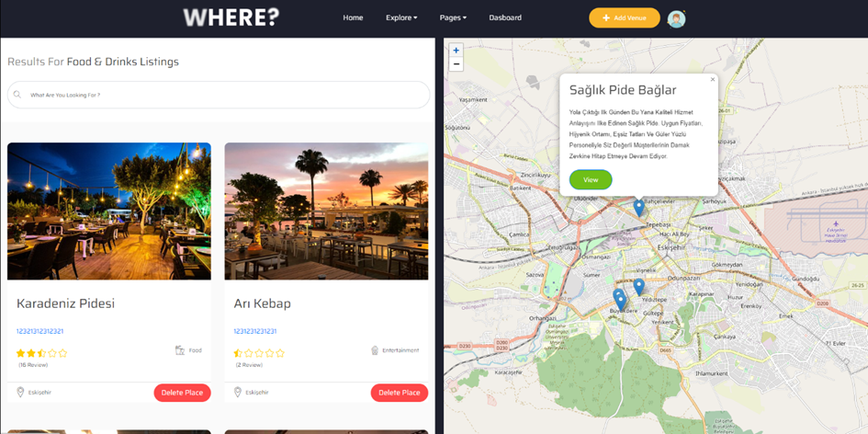Image resolution: width=868 pixels, height=434 pixels.
Task: Expand the Pages dropdown menu
Action: (453, 17)
